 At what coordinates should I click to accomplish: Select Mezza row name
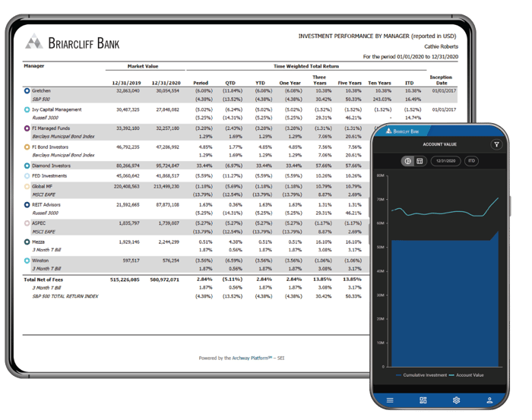[38, 242]
